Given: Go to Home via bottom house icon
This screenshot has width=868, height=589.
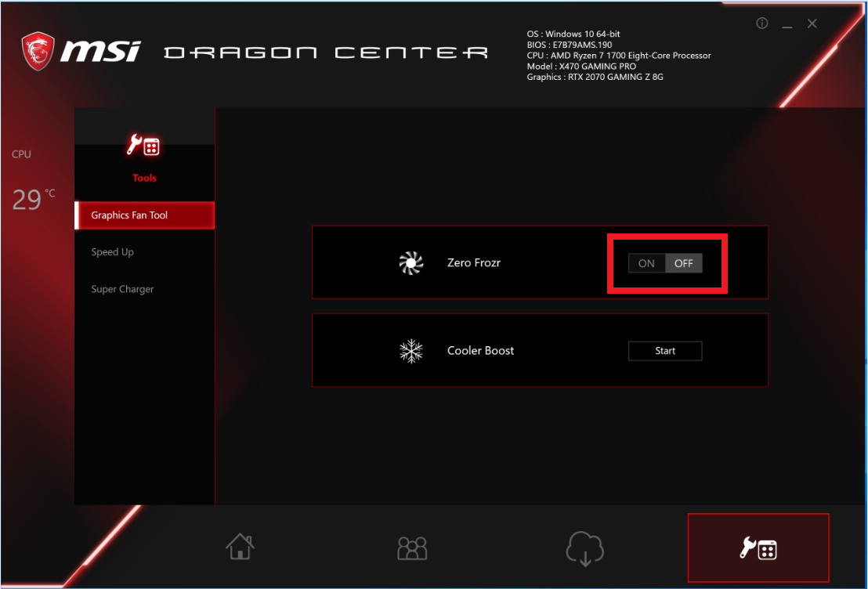Looking at the screenshot, I should (x=240, y=547).
